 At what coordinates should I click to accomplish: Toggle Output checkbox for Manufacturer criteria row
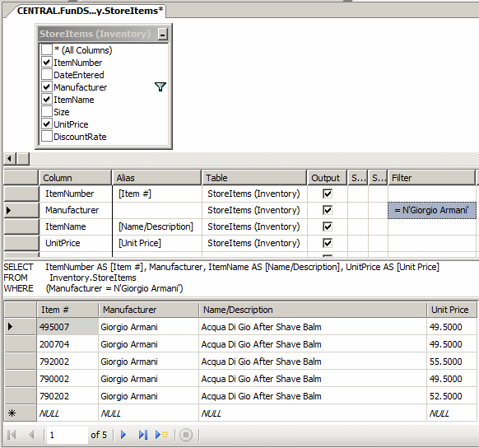(328, 210)
